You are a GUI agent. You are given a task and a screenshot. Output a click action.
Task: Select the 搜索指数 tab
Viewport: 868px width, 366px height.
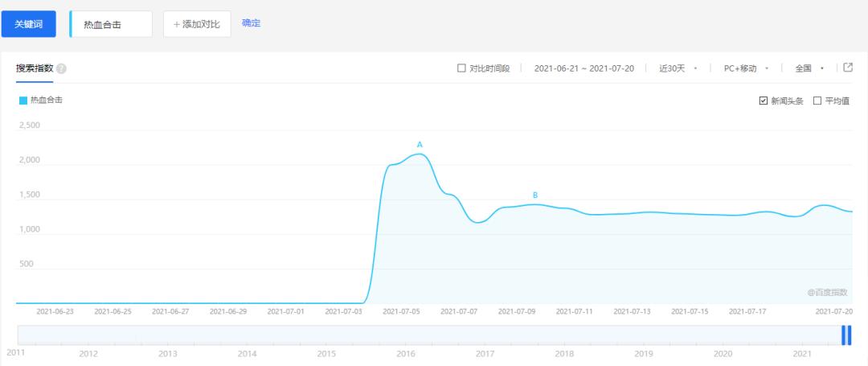point(35,68)
